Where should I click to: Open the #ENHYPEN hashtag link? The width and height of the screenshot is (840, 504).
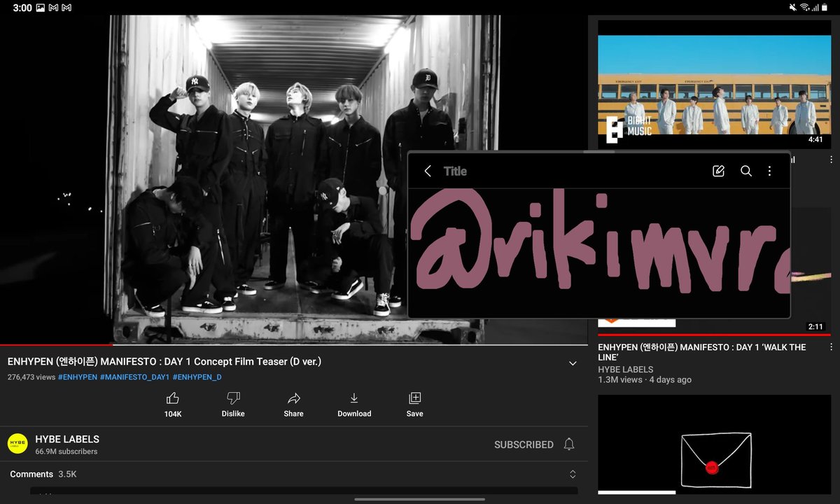point(78,377)
